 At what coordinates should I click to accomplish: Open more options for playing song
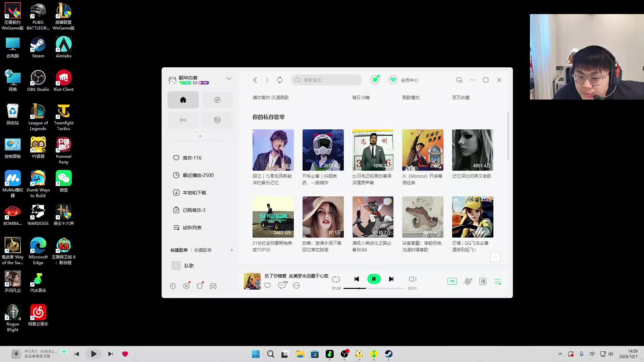coord(296,286)
